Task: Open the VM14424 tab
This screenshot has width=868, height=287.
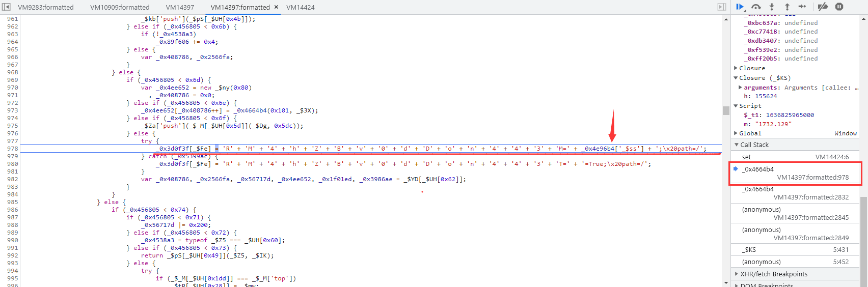Action: [300, 7]
